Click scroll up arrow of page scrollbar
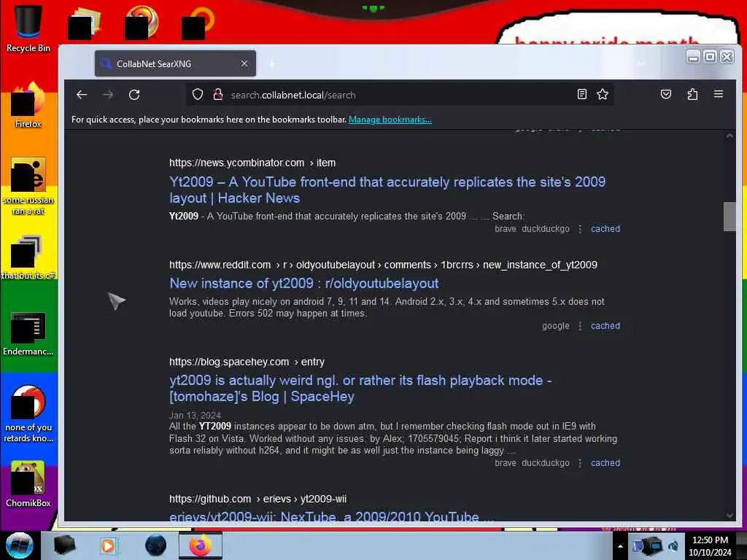 pos(729,136)
